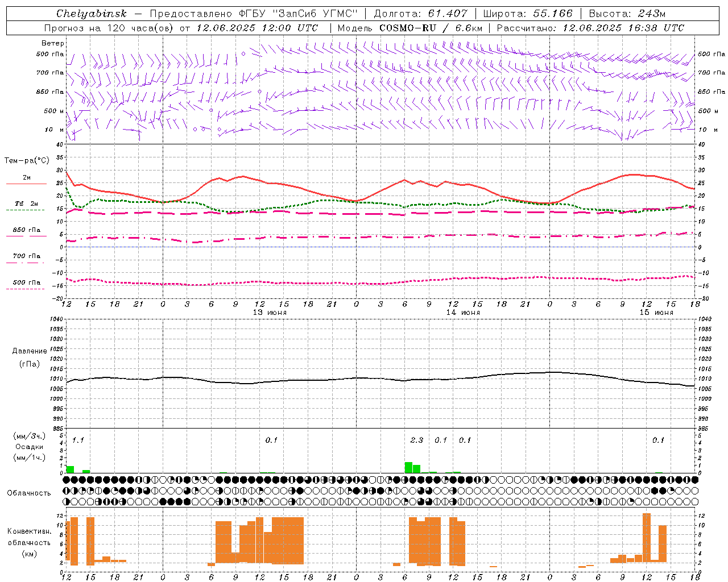The height and width of the screenshot is (582, 728).
Task: Click the (мм/1ч.) unit label
Action: click(x=30, y=458)
